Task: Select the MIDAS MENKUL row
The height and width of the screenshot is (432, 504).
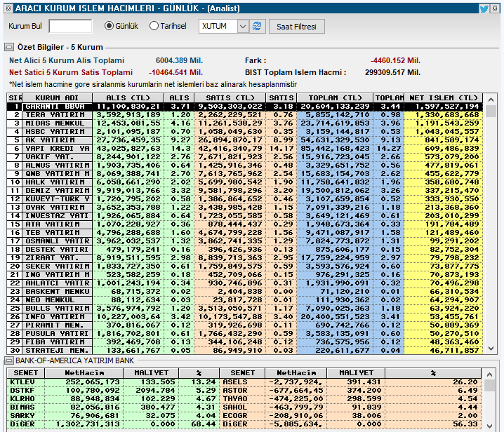Action: pos(244,123)
